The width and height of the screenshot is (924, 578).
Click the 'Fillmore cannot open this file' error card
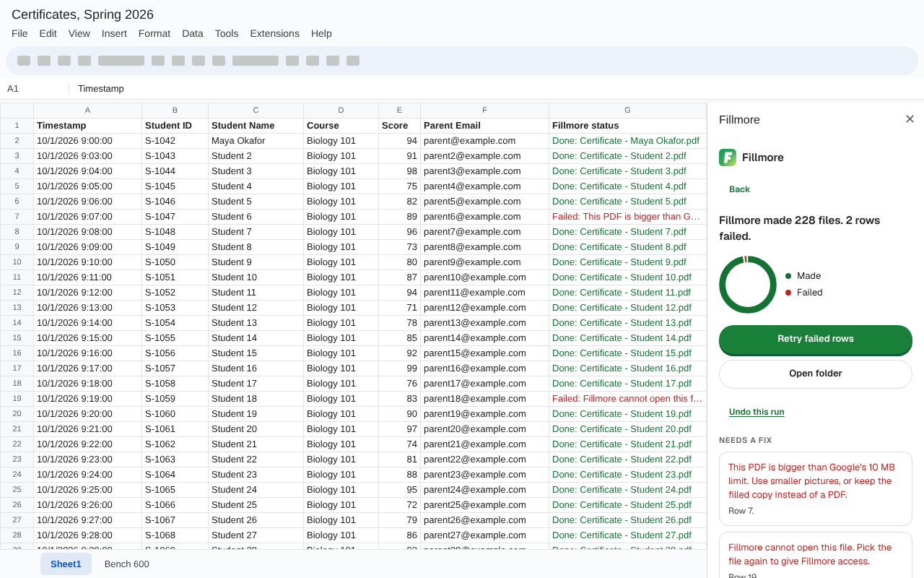click(x=816, y=555)
